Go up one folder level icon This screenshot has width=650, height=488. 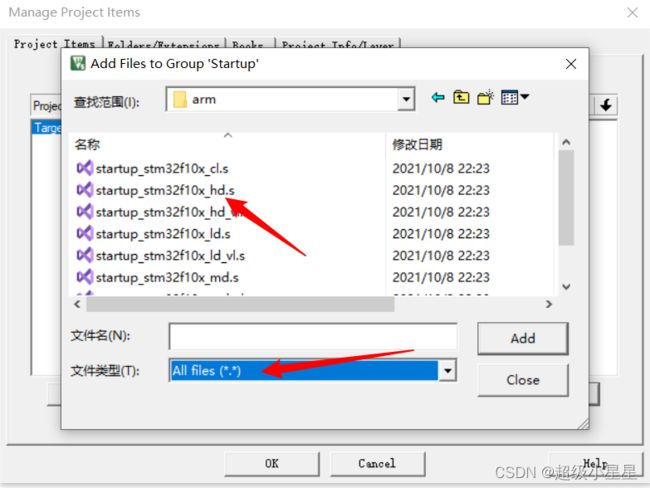pyautogui.click(x=461, y=97)
